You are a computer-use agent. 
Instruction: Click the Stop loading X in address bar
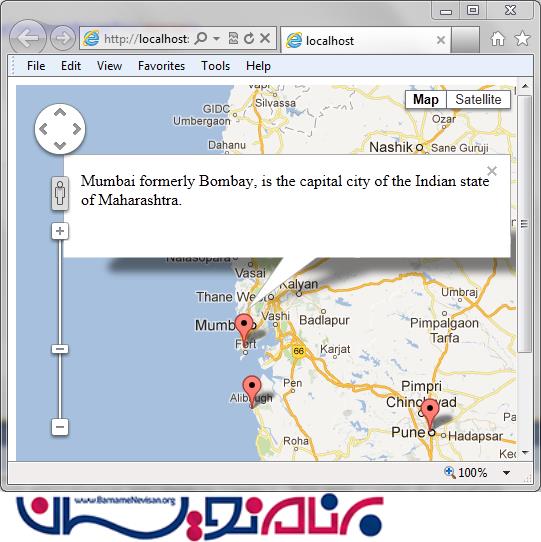coord(265,38)
